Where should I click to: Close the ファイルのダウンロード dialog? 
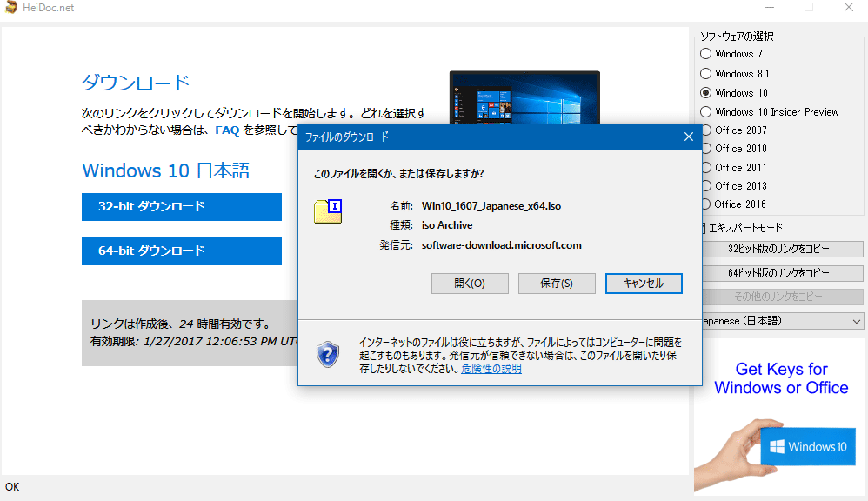click(x=688, y=137)
